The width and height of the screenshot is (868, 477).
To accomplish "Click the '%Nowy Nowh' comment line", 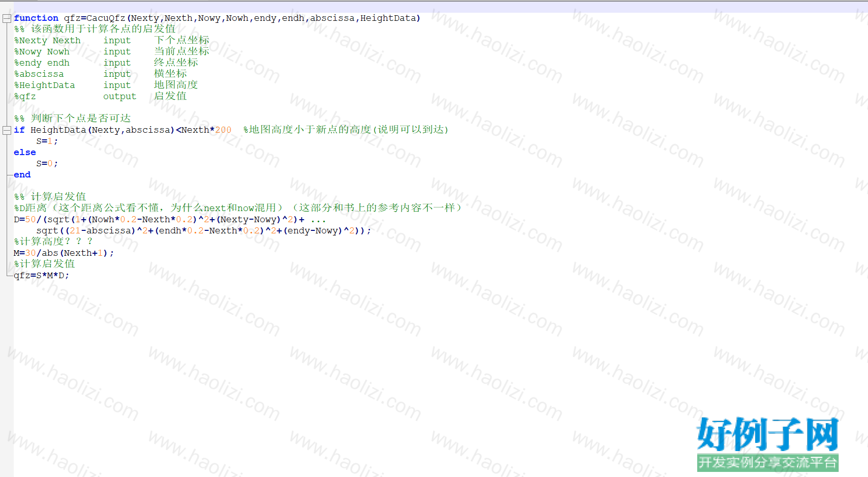I will [112, 51].
